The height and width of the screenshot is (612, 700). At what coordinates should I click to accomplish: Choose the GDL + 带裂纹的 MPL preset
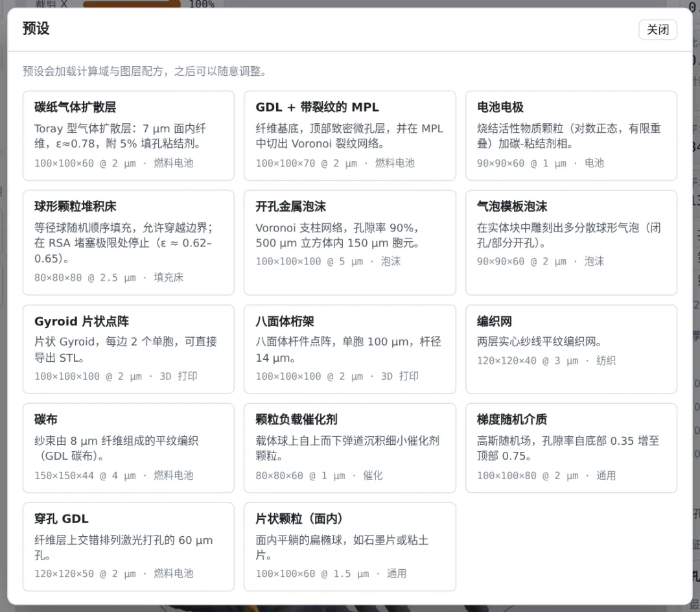[349, 135]
